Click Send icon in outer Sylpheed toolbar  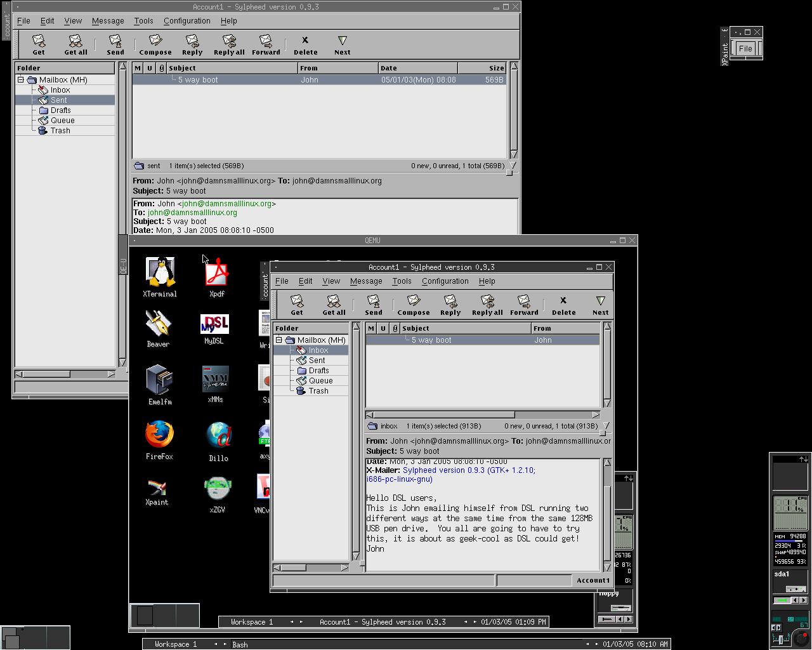tap(115, 45)
